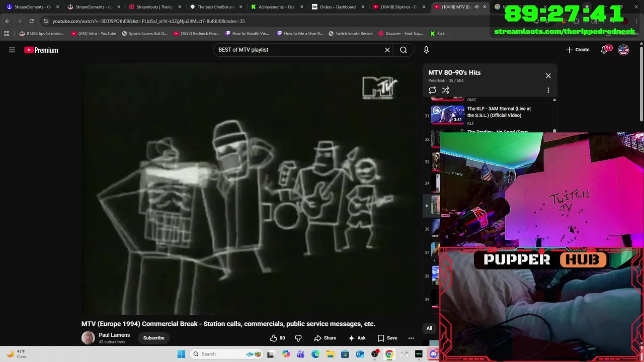Open the Chrome apps grid shortcut
Screen dimensions: 644x362
pos(7,33)
